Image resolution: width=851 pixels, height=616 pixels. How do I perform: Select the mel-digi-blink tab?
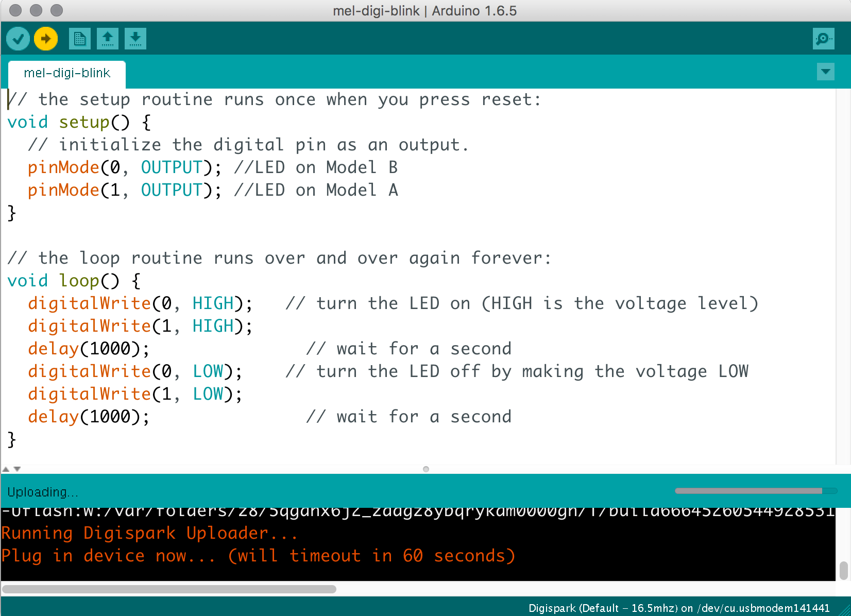(x=67, y=73)
